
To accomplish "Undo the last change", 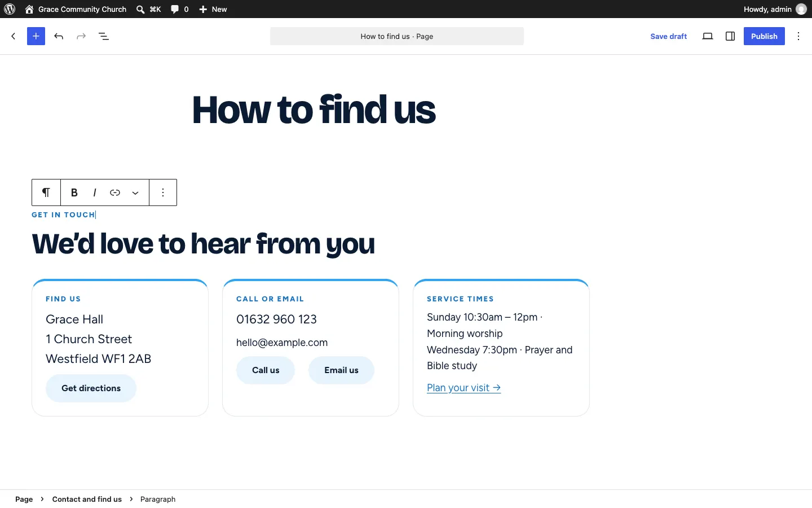I will 59,36.
